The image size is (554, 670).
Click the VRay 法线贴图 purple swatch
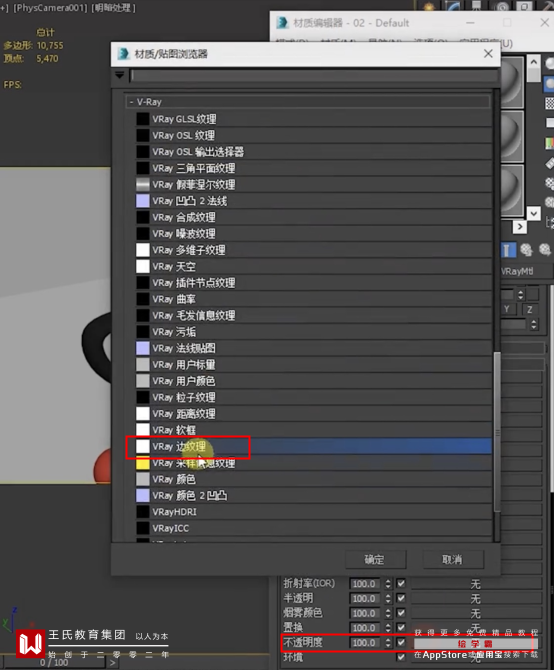(143, 348)
